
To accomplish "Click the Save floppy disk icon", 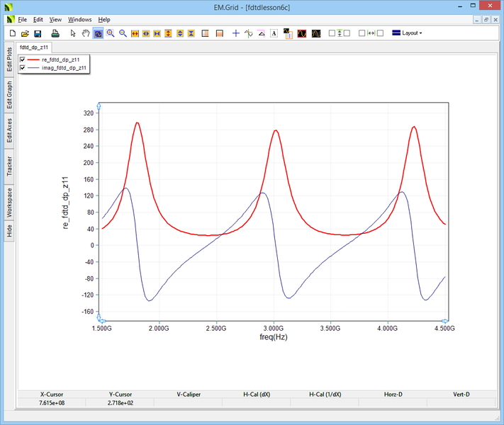I will pyautogui.click(x=38, y=33).
